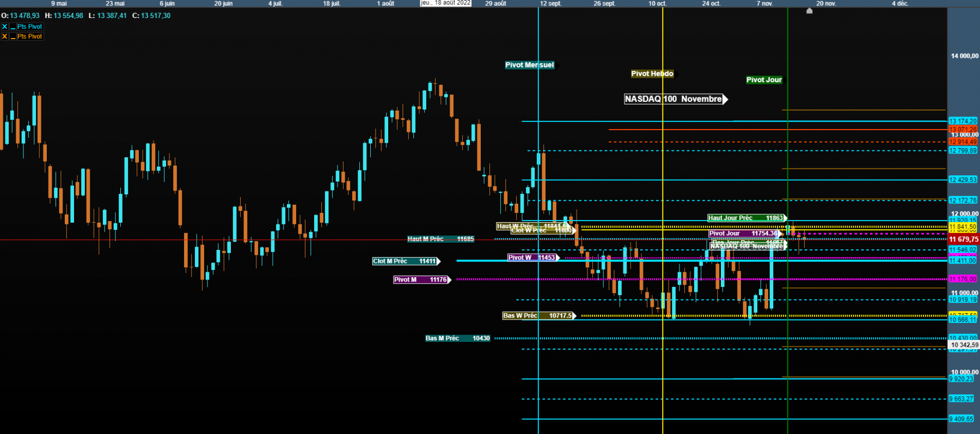The width and height of the screenshot is (980, 434).
Task: Click the yellow 11 841,50 price tag
Action: (963, 227)
